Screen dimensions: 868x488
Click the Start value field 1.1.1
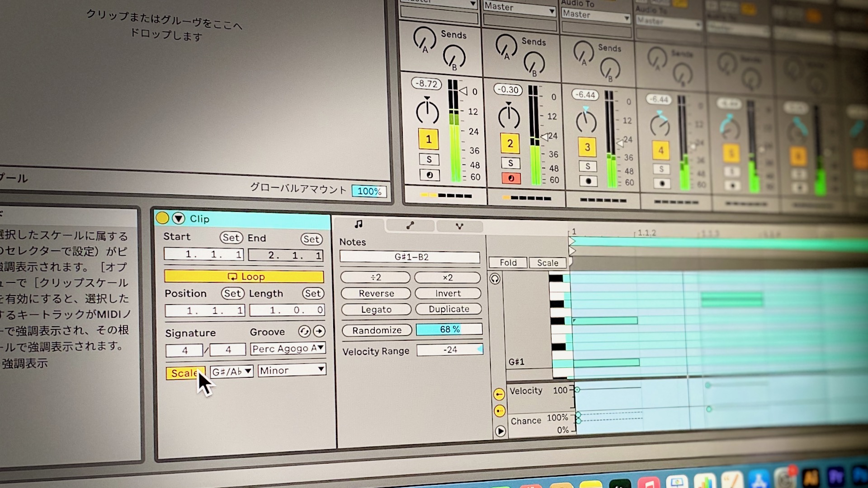204,254
